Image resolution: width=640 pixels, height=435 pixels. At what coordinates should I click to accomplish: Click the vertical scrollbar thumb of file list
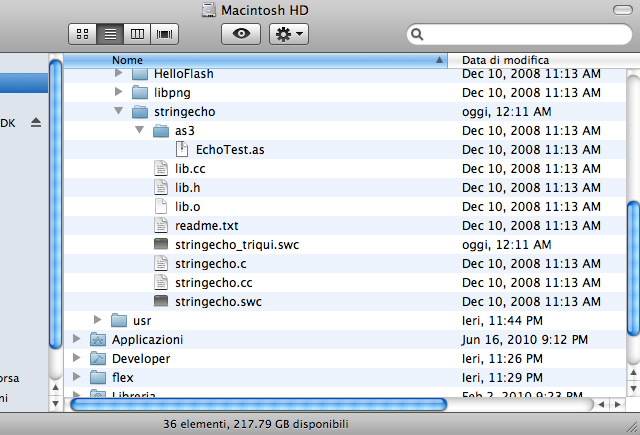tap(633, 268)
